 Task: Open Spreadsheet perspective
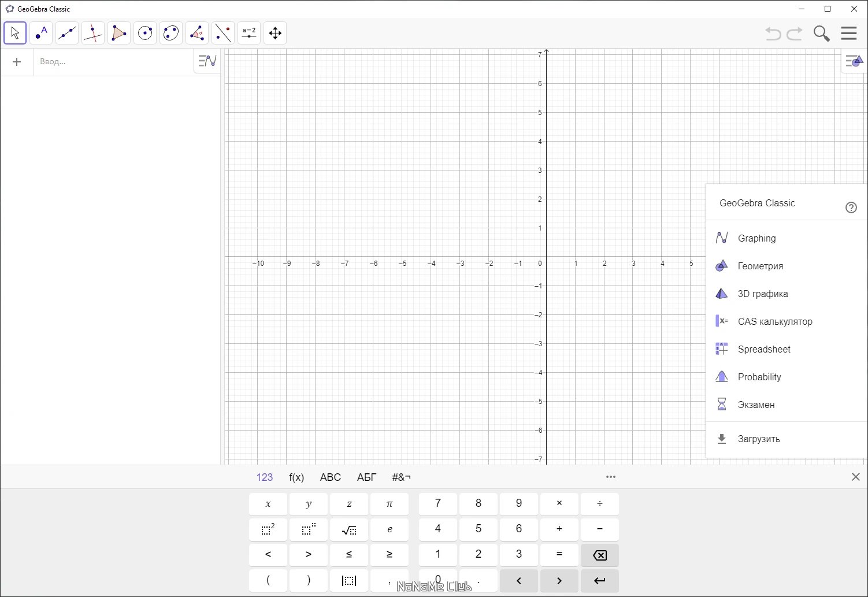[787, 349]
